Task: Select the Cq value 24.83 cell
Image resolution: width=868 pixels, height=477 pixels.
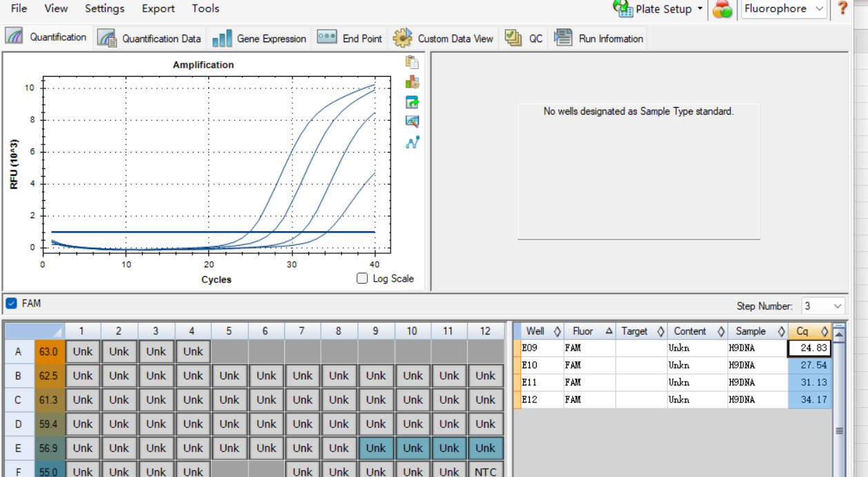Action: pyautogui.click(x=809, y=348)
